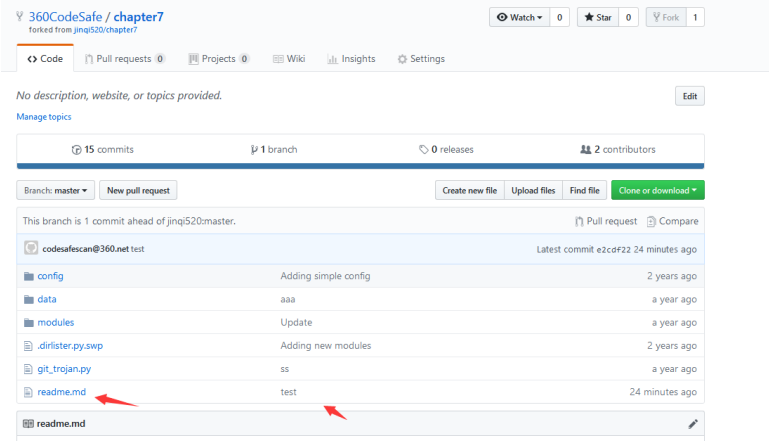Open the Watch dropdown button
Screen dimensions: 769x441
(519, 17)
